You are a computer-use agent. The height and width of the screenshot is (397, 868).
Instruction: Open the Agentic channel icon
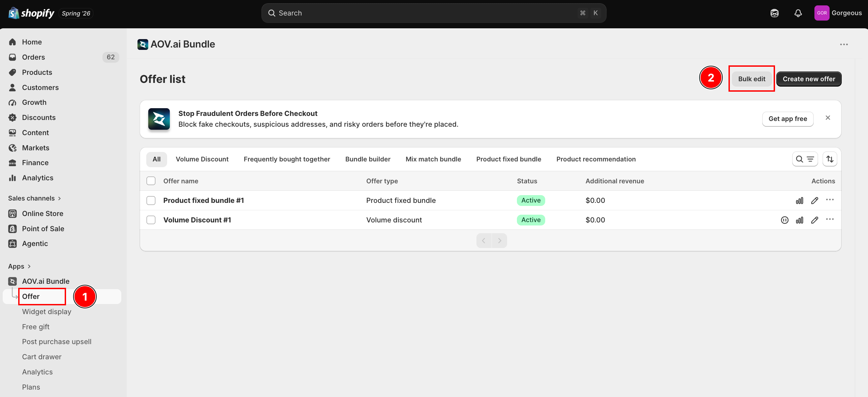(12, 244)
